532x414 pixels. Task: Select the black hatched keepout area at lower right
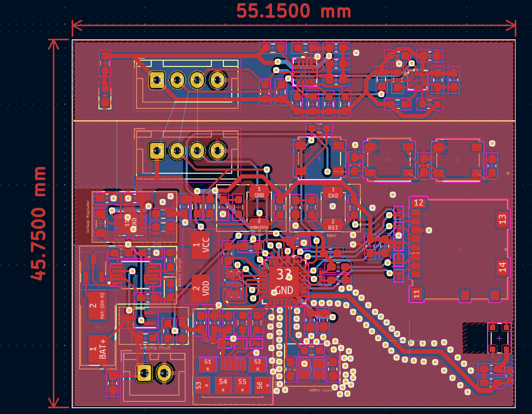[x=475, y=338]
